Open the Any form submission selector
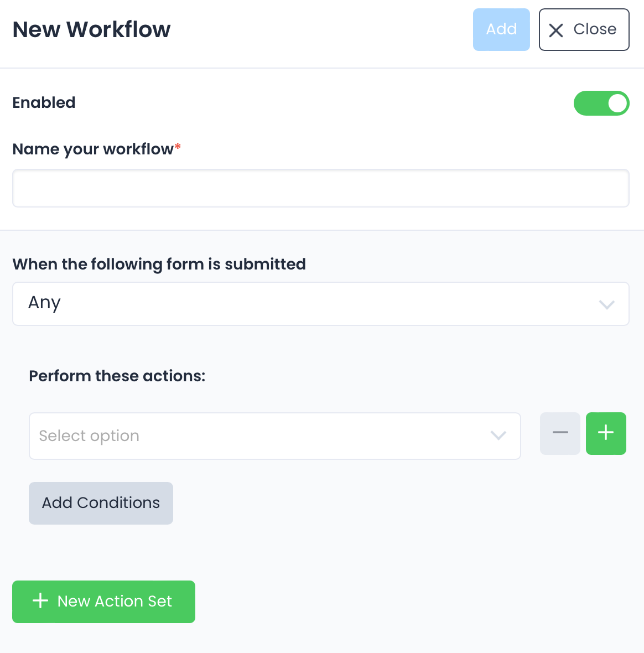Image resolution: width=644 pixels, height=653 pixels. click(321, 304)
